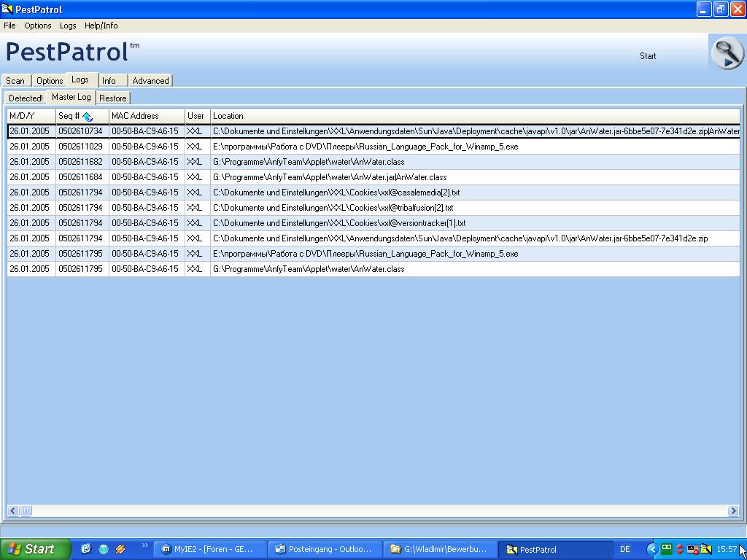
Task: Open the Windows Start button
Action: pos(35,549)
